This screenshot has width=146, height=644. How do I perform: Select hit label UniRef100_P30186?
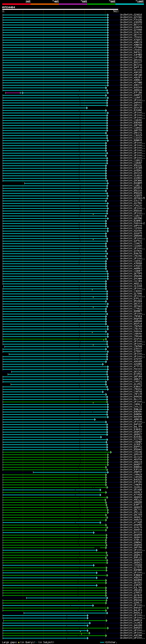click(x=131, y=20)
